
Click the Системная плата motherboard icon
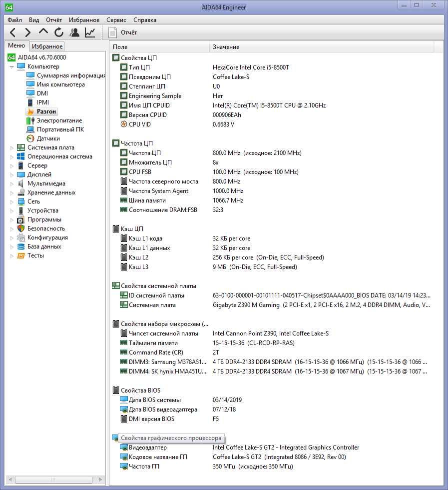point(21,147)
